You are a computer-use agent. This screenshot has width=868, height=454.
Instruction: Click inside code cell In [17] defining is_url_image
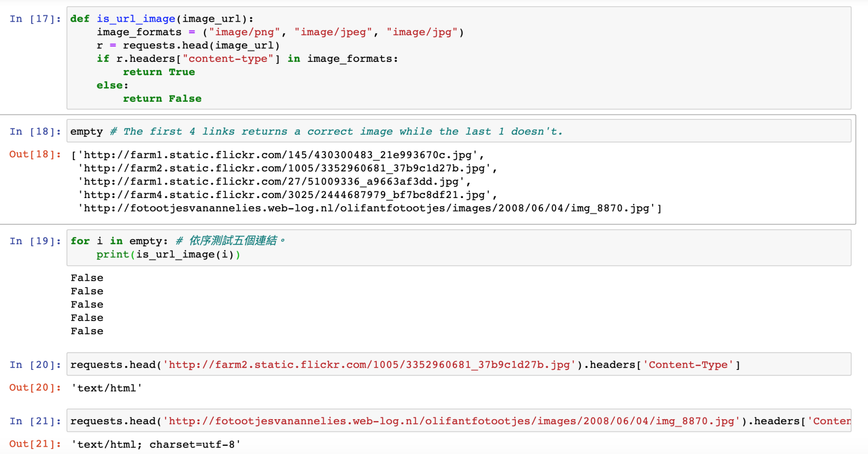pyautogui.click(x=459, y=58)
